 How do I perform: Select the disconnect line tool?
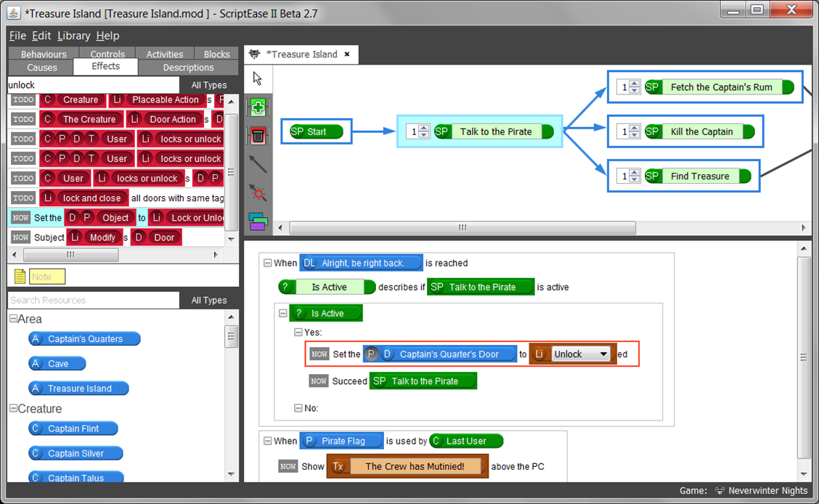click(x=258, y=193)
